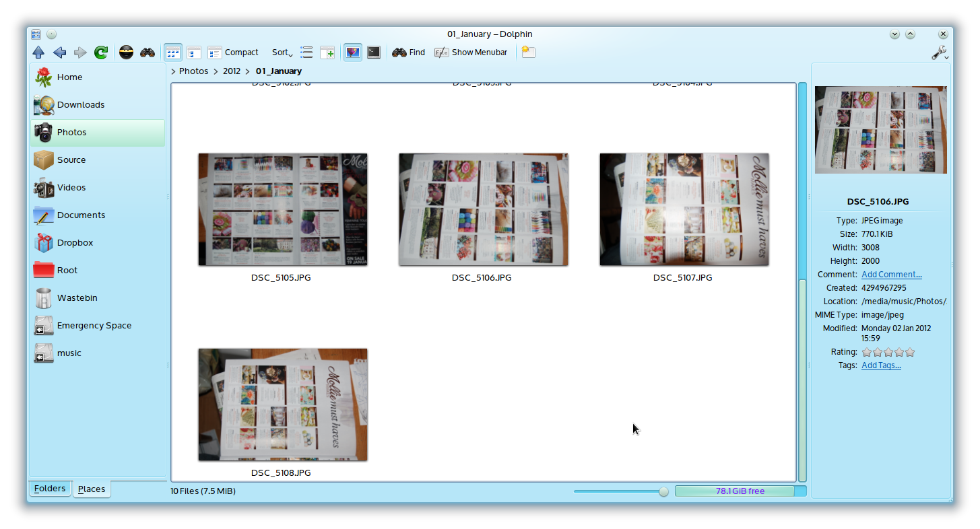Open the Downloads place
Image resolution: width=980 pixels, height=529 pixels.
98,105
